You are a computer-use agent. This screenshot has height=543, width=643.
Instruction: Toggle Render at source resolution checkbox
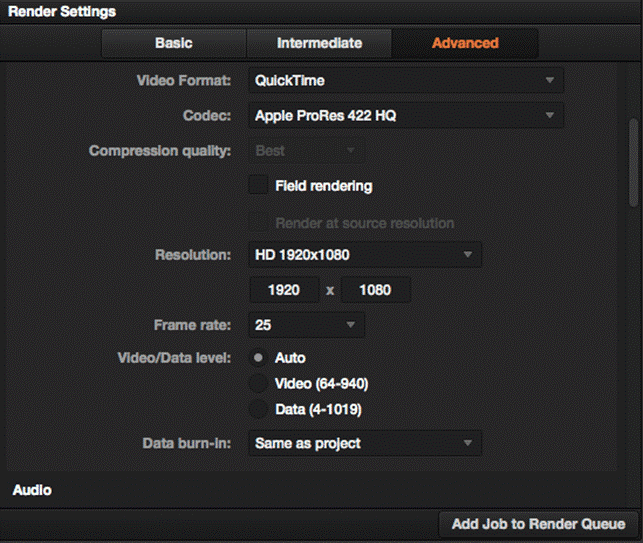tap(259, 223)
